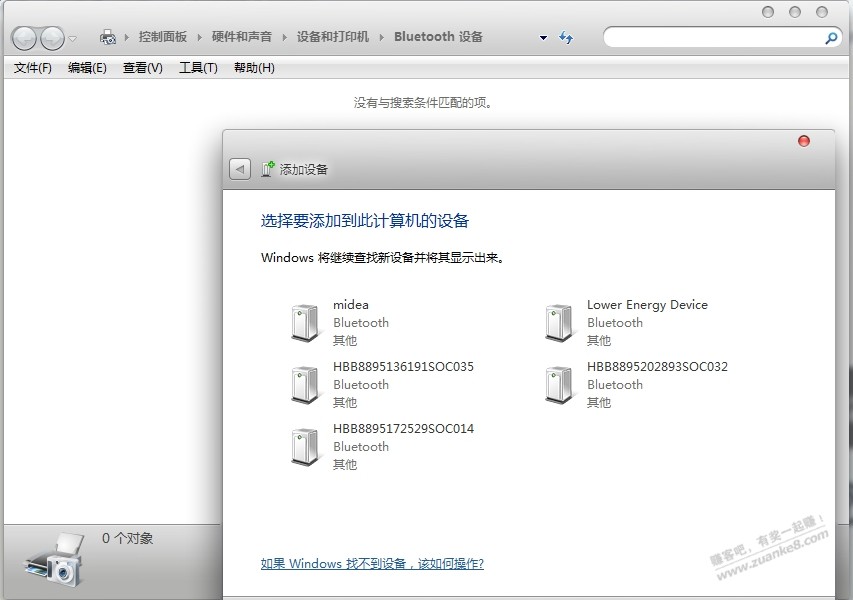This screenshot has width=853, height=600.
Task: Select the HBB8895172529SOC014 device icon
Action: tap(305, 447)
